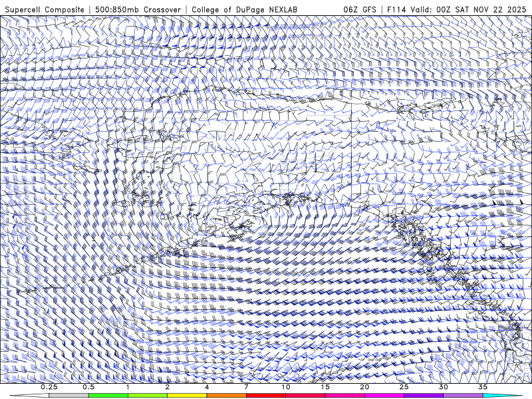Click the 0.5 colorbar label
Image resolution: width=532 pixels, height=399 pixels.
coord(88,387)
